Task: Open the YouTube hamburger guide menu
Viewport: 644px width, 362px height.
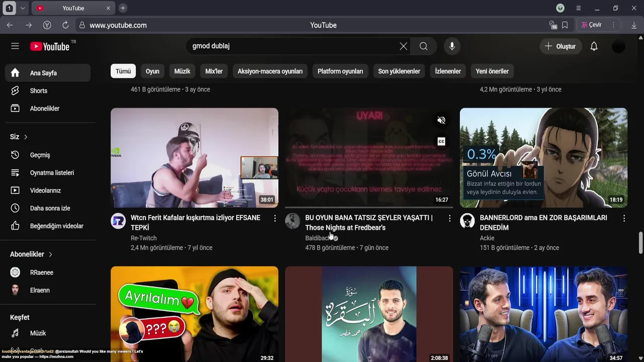Action: pyautogui.click(x=15, y=46)
